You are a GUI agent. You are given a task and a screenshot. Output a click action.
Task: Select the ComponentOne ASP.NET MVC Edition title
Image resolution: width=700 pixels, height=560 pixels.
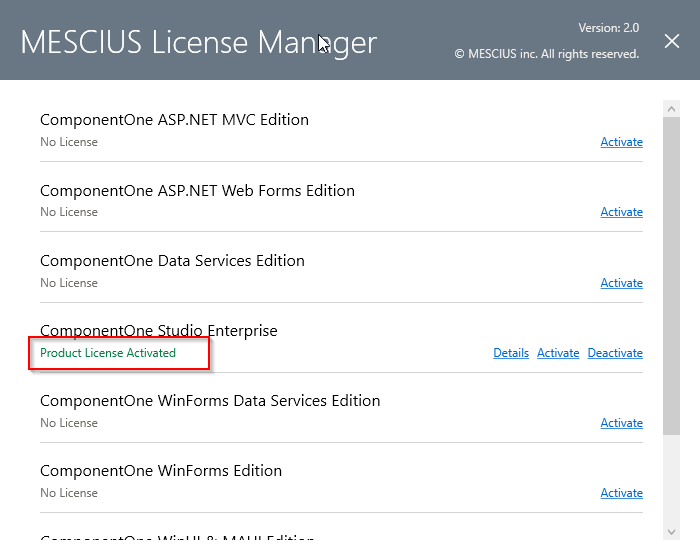(x=174, y=120)
